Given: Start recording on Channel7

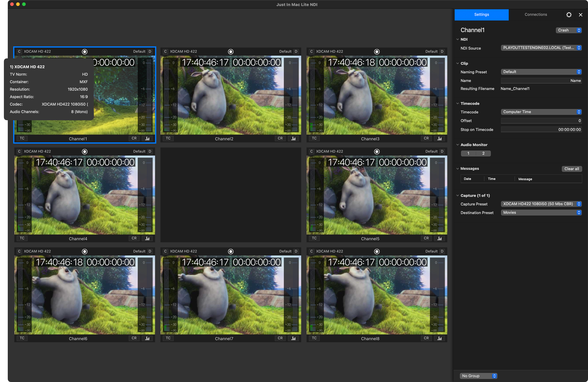Looking at the screenshot, I should point(231,251).
